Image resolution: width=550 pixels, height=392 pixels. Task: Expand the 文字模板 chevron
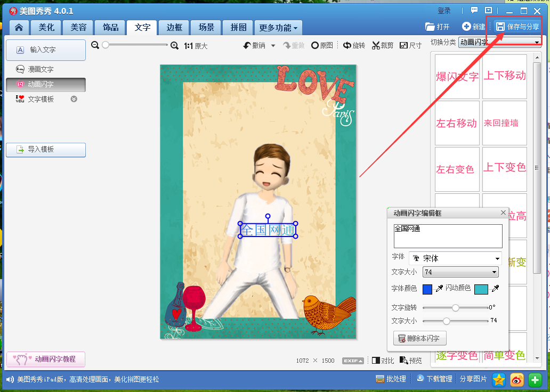(74, 99)
